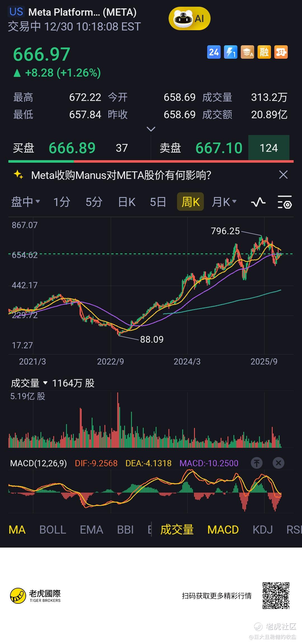Open the chart compare wave icon
The width and height of the screenshot is (302, 644).
point(258,202)
